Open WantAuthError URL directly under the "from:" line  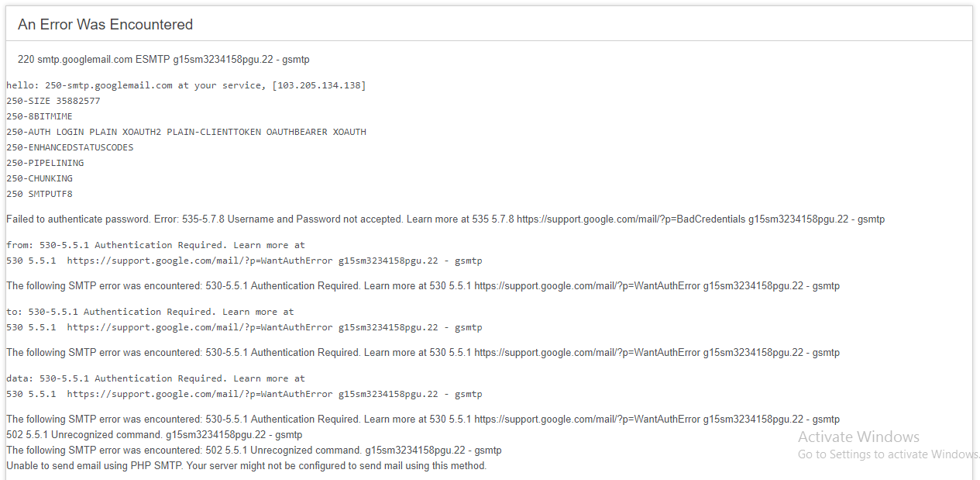pos(200,261)
